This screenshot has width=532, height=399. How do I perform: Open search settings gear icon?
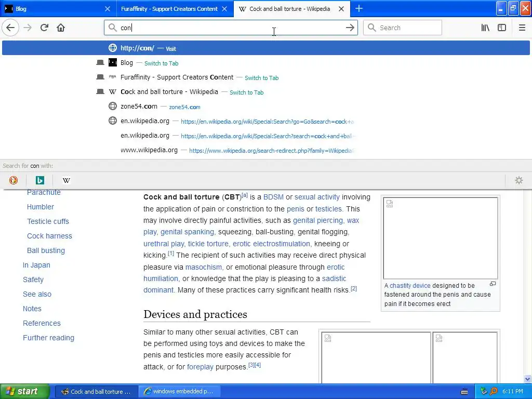[x=519, y=180]
